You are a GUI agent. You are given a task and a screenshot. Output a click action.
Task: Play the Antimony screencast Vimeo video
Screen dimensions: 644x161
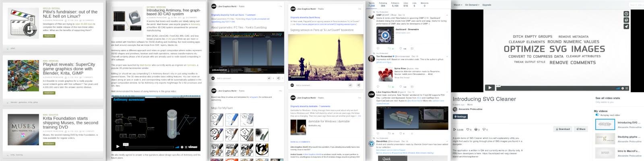(x=118, y=147)
